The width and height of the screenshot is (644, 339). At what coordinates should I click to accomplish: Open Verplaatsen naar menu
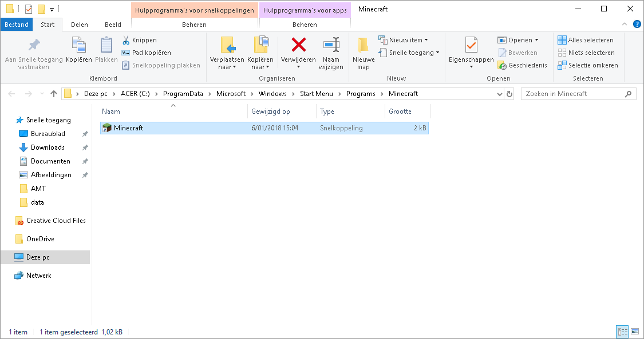click(227, 53)
